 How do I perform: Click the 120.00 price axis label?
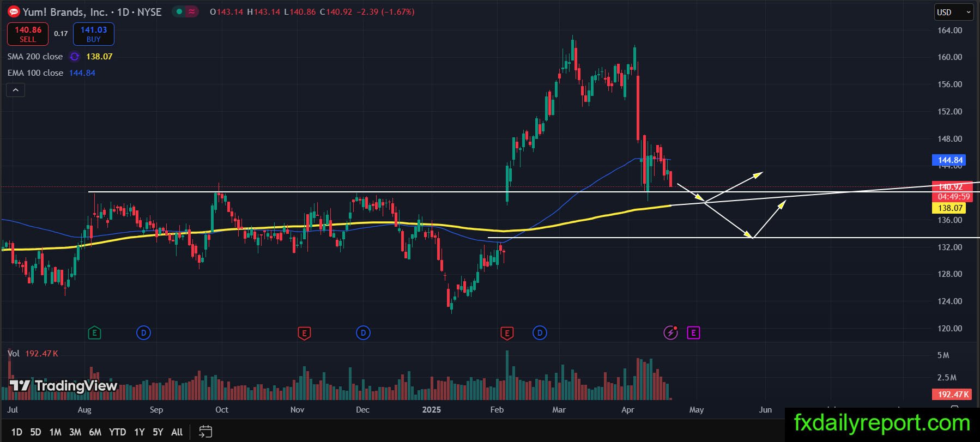(949, 329)
